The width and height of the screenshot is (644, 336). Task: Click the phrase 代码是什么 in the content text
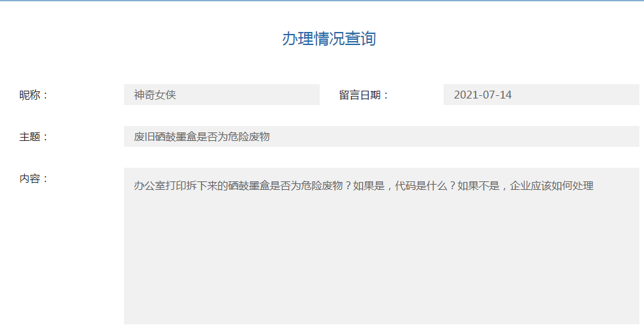pyautogui.click(x=421, y=186)
